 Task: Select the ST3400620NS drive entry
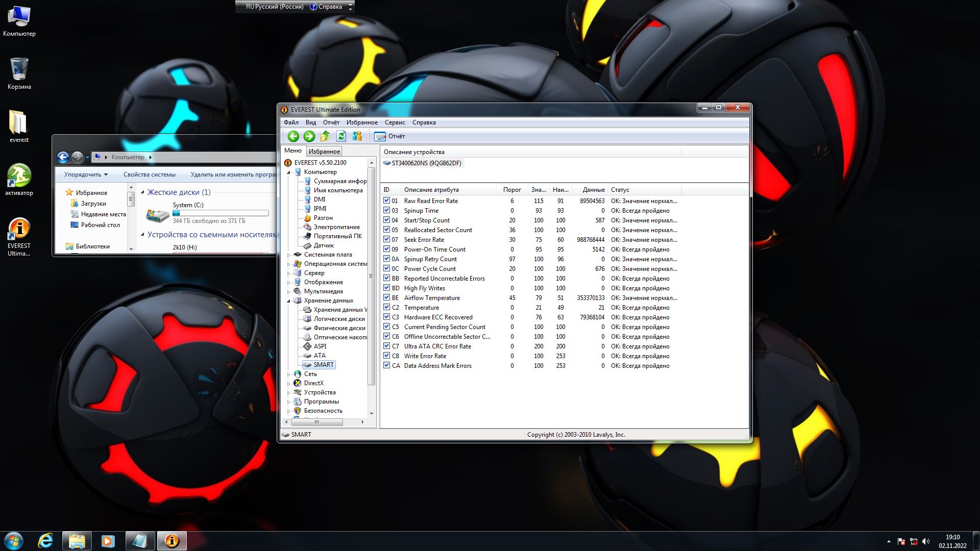422,163
